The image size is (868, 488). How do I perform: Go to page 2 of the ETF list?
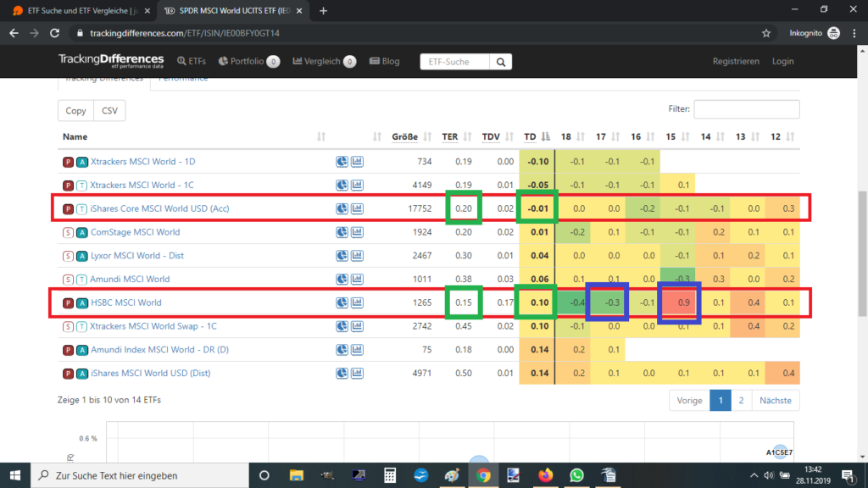[x=741, y=400]
